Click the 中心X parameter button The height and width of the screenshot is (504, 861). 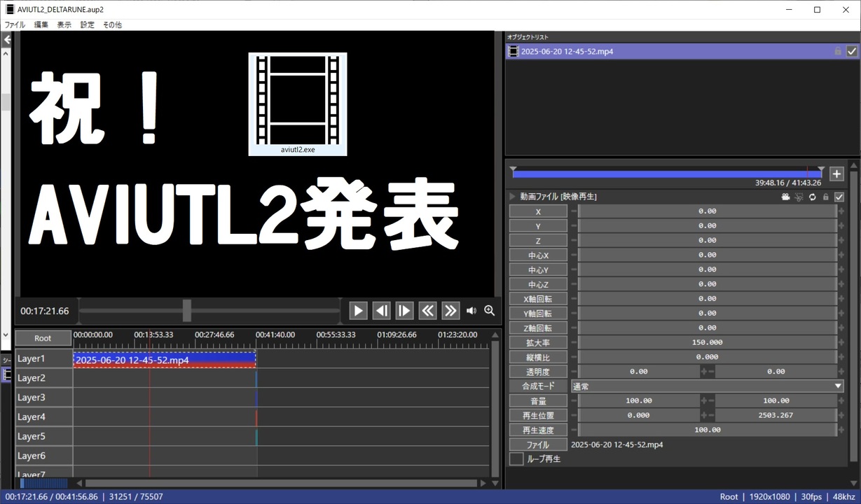538,255
